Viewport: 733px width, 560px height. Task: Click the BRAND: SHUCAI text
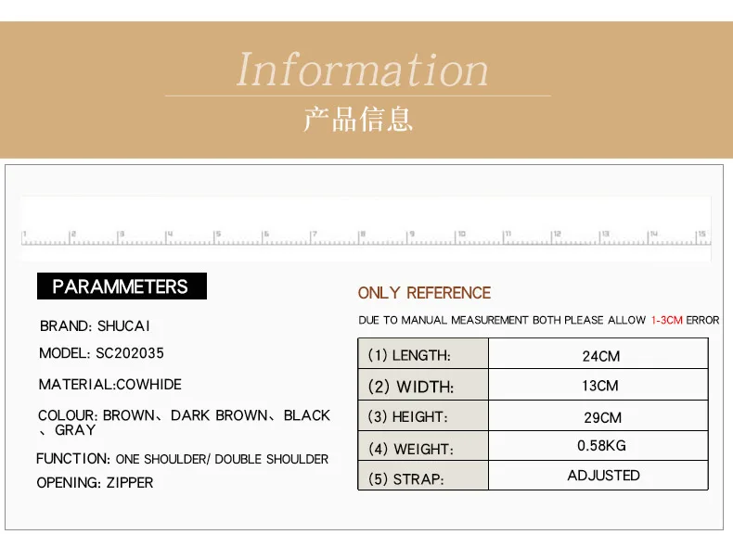click(x=95, y=326)
